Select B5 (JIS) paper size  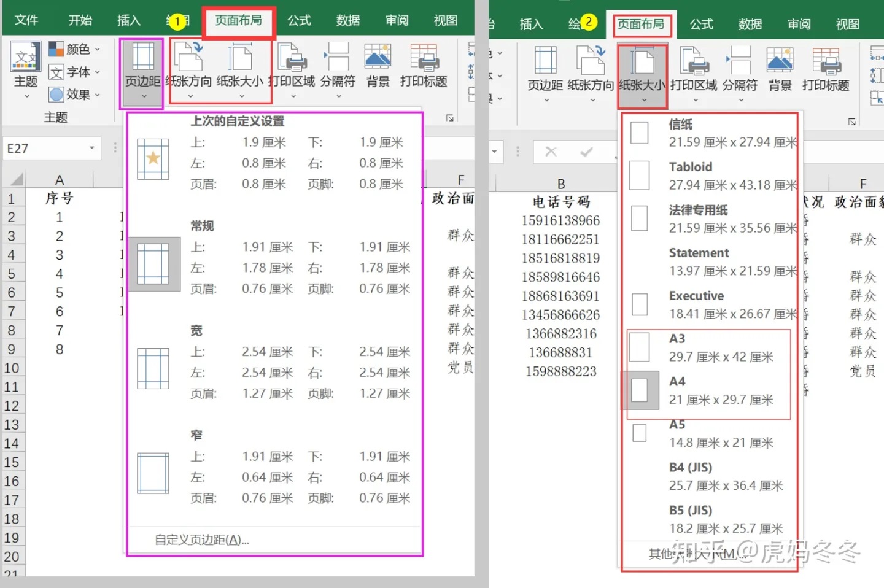710,519
